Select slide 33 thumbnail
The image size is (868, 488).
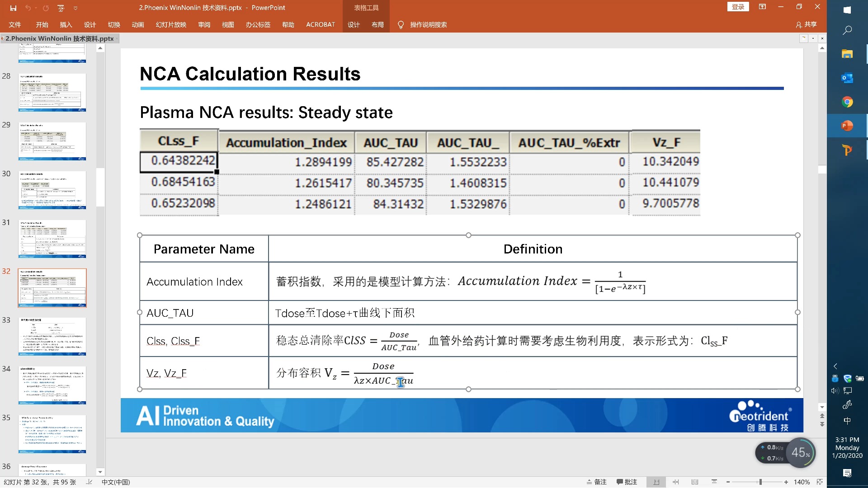tap(52, 337)
